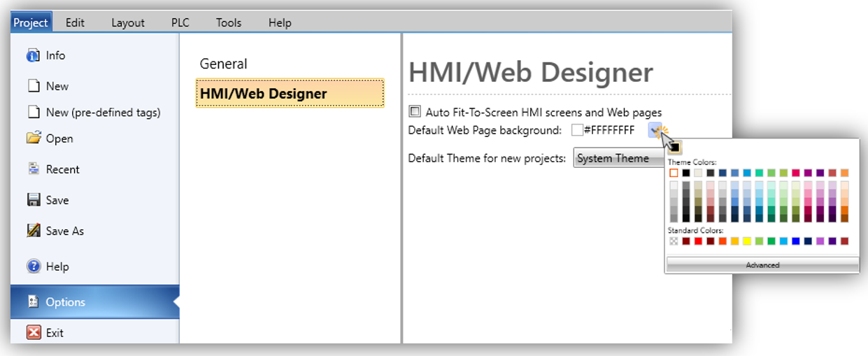The width and height of the screenshot is (868, 356).
Task: Select the orchid purple swatch in Standard Colors
Action: pyautogui.click(x=820, y=241)
